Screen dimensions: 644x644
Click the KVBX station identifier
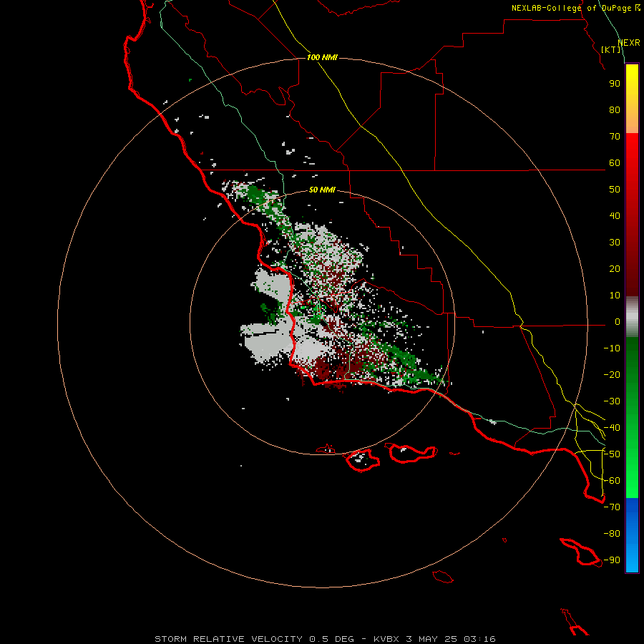click(x=386, y=639)
